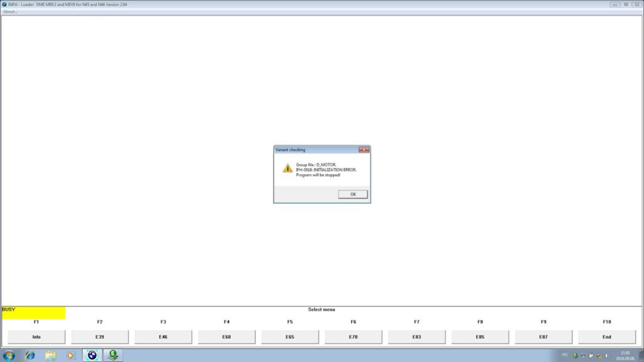The image size is (644, 362).
Task: Select the E39 model button
Action: click(x=100, y=337)
